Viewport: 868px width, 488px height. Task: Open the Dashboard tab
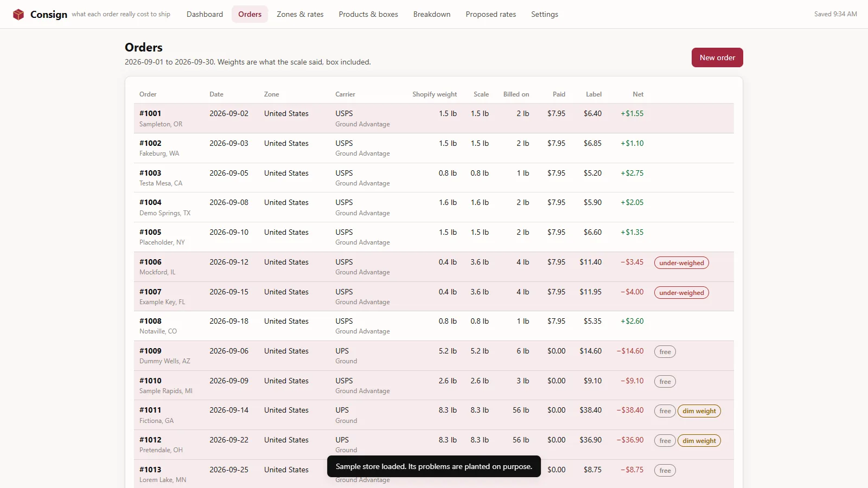205,14
